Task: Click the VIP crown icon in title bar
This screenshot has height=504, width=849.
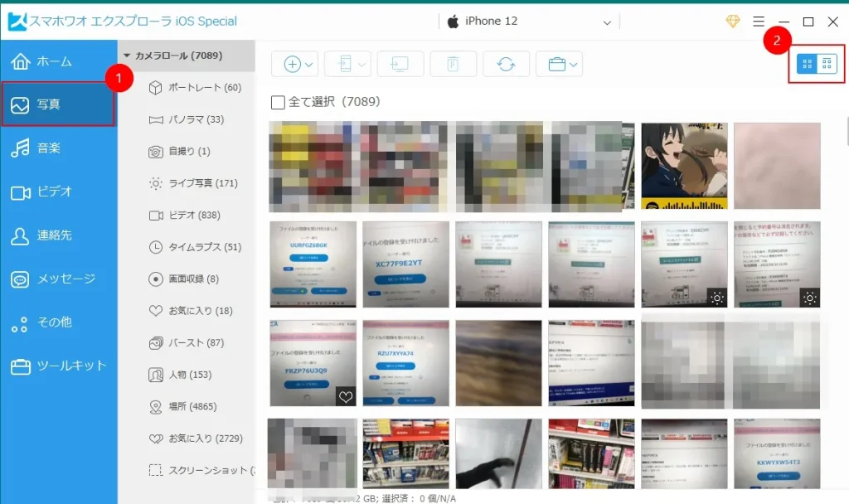Action: coord(731,22)
